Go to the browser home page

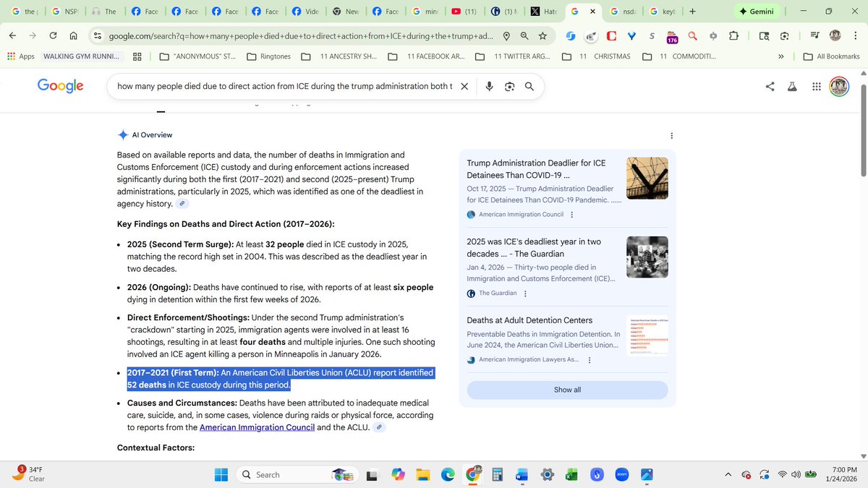[73, 35]
